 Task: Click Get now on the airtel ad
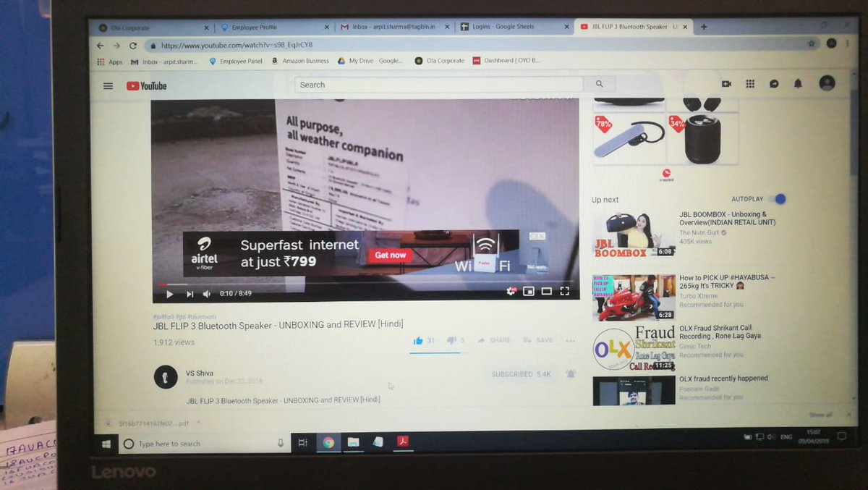(390, 255)
